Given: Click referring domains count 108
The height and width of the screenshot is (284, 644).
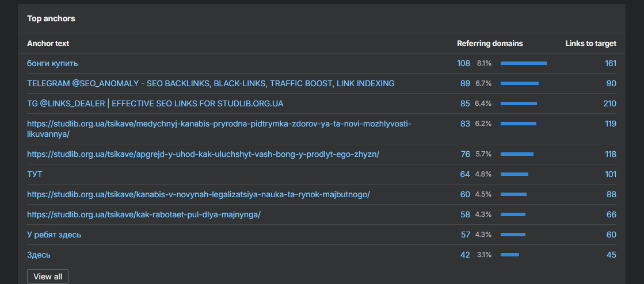Looking at the screenshot, I should click(464, 63).
